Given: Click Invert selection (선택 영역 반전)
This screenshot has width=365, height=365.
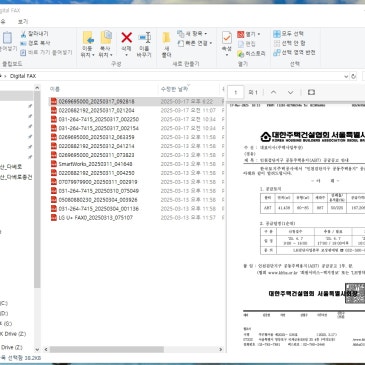Looking at the screenshot, I should pos(294,52).
